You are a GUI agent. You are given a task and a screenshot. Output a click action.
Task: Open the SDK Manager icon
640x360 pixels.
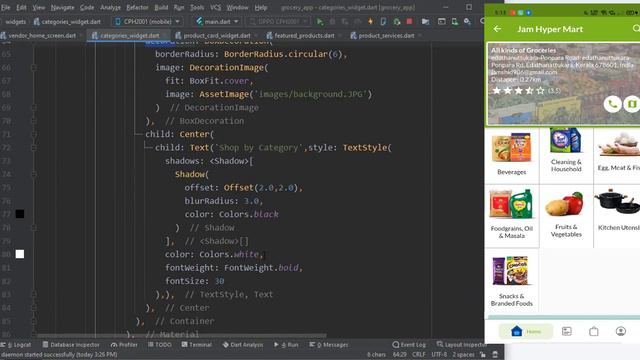coord(467,21)
